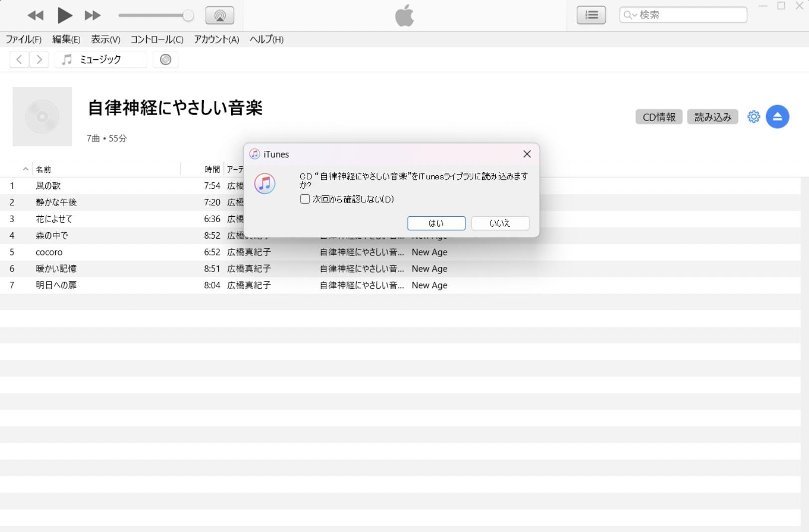Select track cocoro
The image size is (809, 532).
[x=49, y=252]
